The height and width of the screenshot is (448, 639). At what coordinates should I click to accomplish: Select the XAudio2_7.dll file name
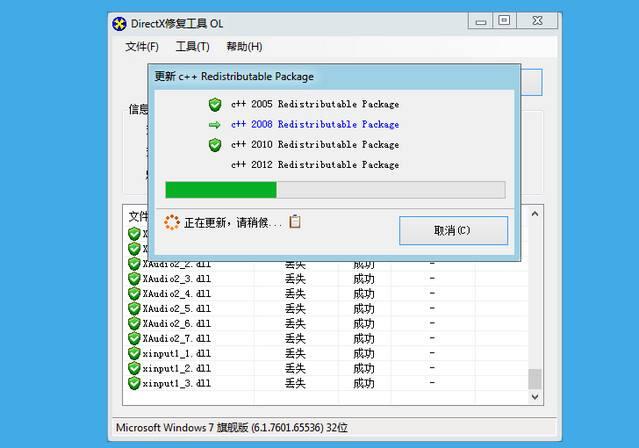pos(176,338)
